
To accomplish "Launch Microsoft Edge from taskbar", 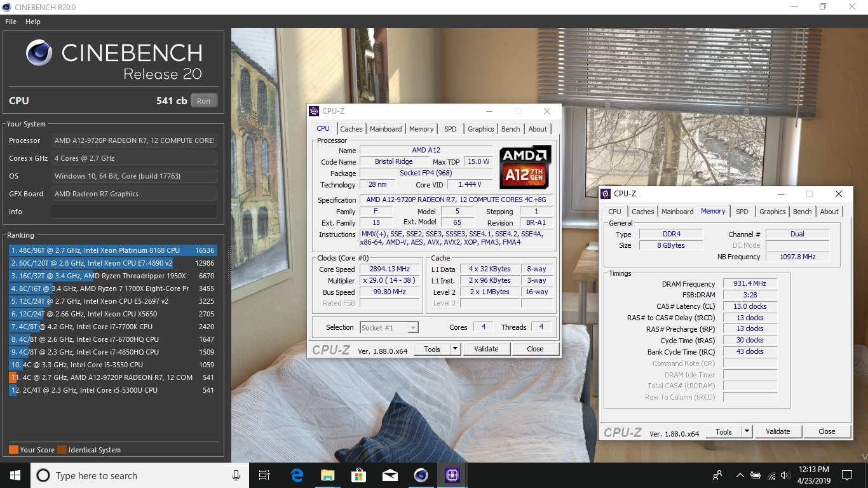I will coord(297,475).
